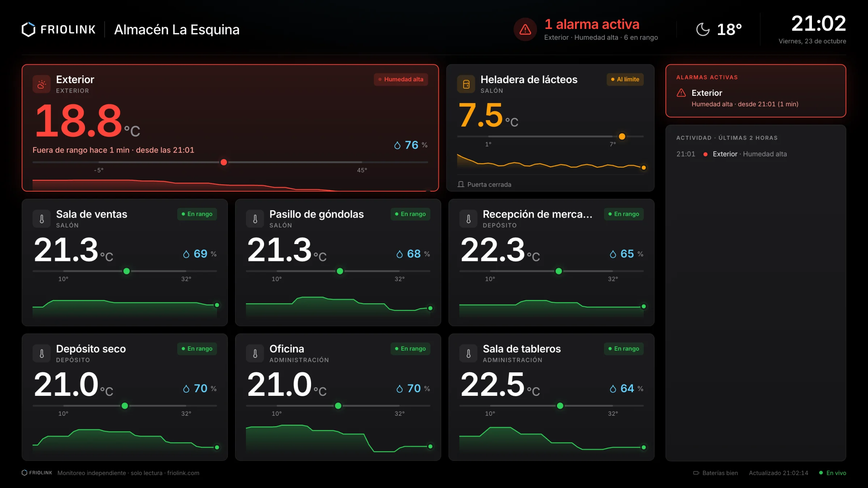Viewport: 868px width, 488px height.
Task: Click the Al límite badge on Heladera card
Action: click(625, 79)
